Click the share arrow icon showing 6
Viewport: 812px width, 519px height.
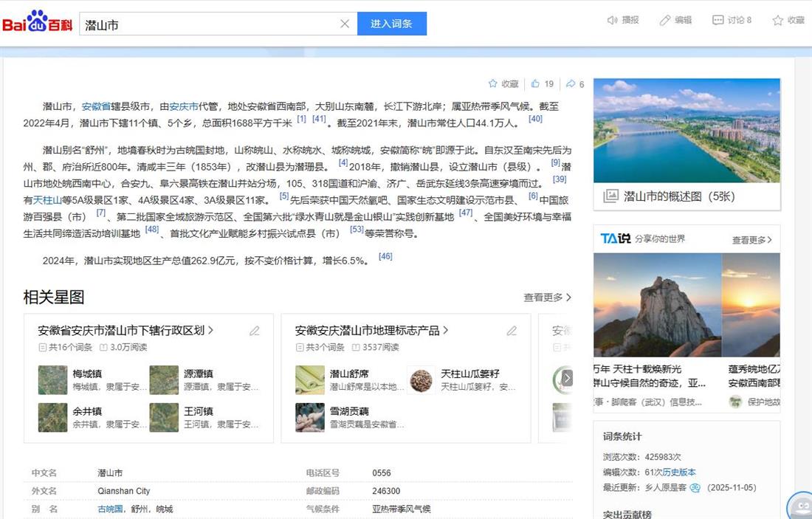point(571,84)
